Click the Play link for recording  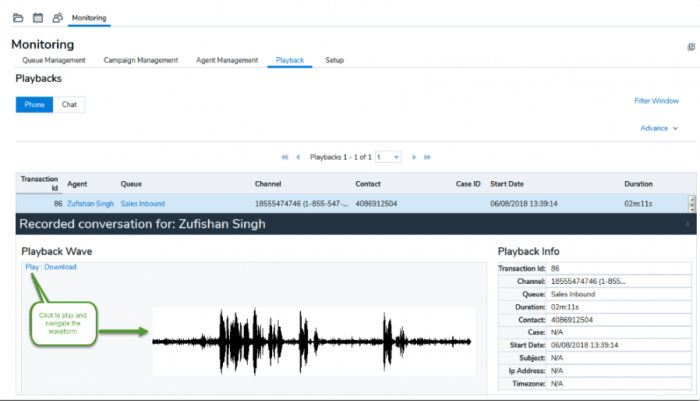point(32,267)
